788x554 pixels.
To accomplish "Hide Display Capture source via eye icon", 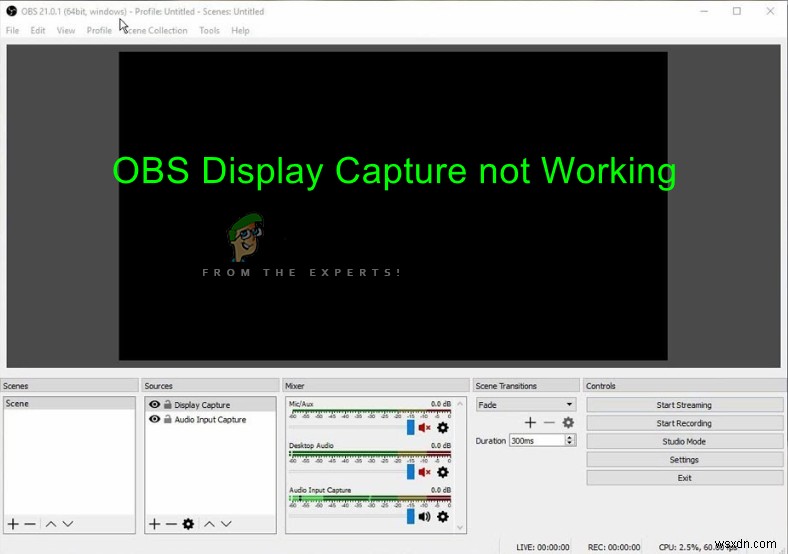I will [154, 404].
